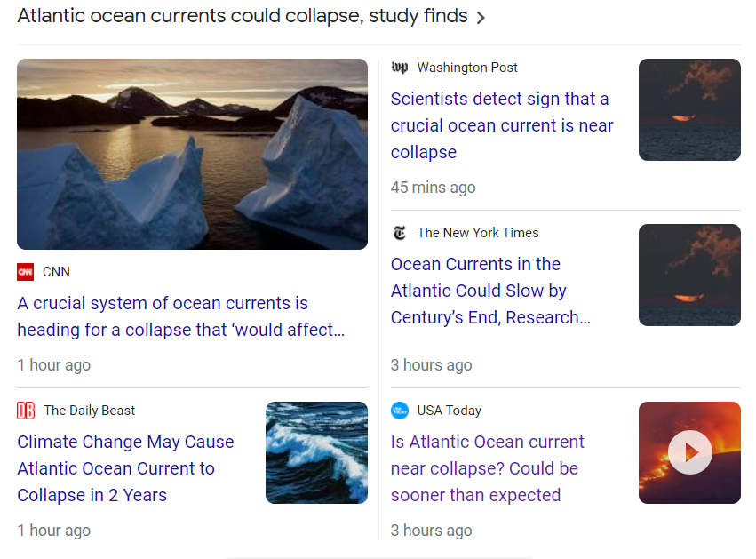Click the Washington Post source name text
The width and height of the screenshot is (756, 559).
click(x=467, y=67)
